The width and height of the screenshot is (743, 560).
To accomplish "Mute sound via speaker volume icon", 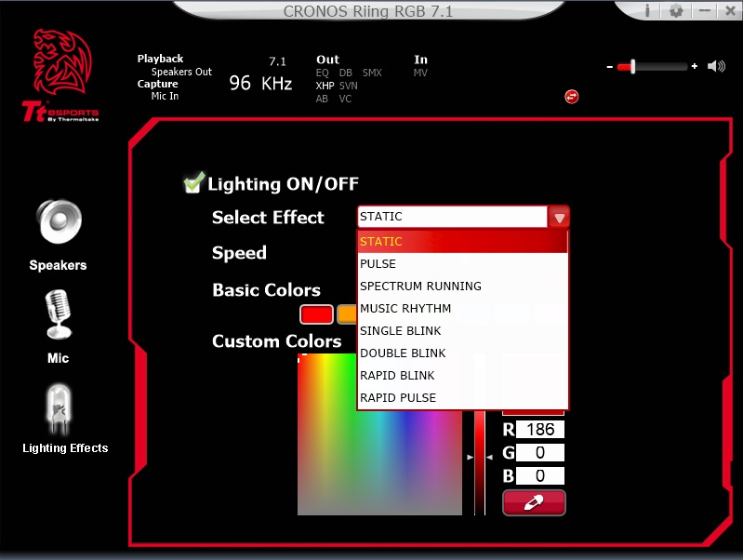I will click(x=716, y=66).
